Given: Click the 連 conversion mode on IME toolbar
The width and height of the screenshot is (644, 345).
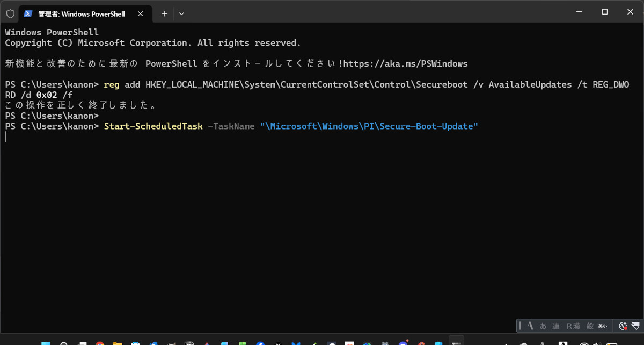Looking at the screenshot, I should pos(556,326).
